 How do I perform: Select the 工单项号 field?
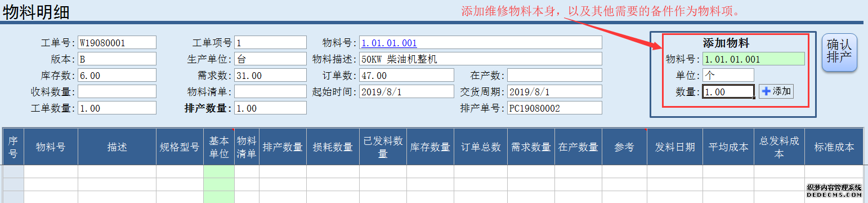click(270, 43)
